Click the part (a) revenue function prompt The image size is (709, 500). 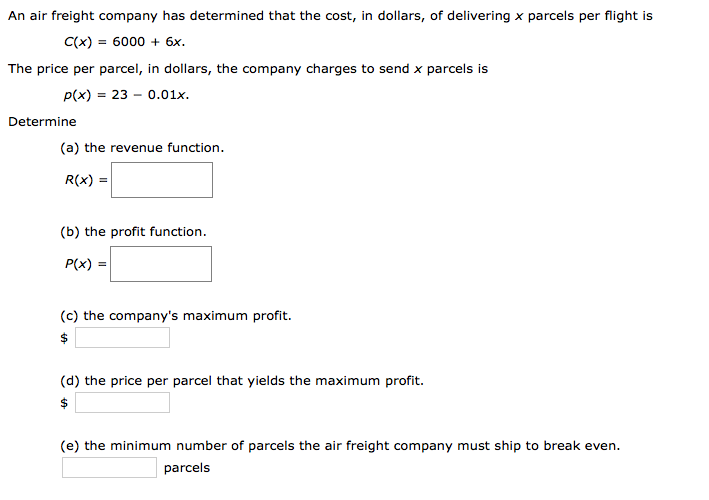[x=142, y=148]
